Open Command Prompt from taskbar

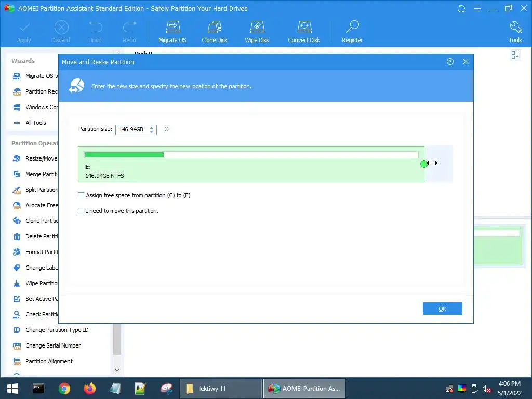click(38, 389)
